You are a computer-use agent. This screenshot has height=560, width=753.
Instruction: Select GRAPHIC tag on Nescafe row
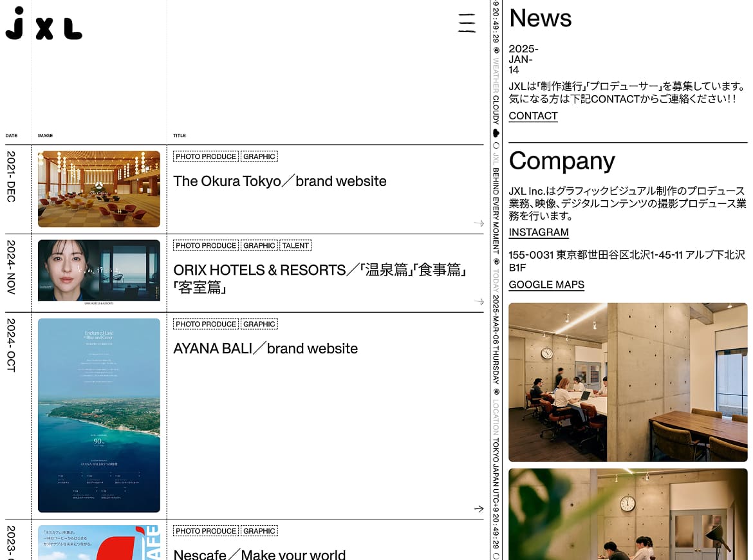tap(259, 531)
